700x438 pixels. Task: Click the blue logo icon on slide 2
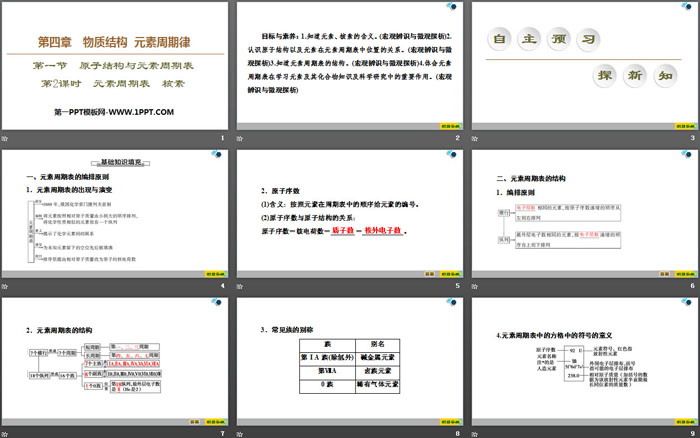[451, 6]
